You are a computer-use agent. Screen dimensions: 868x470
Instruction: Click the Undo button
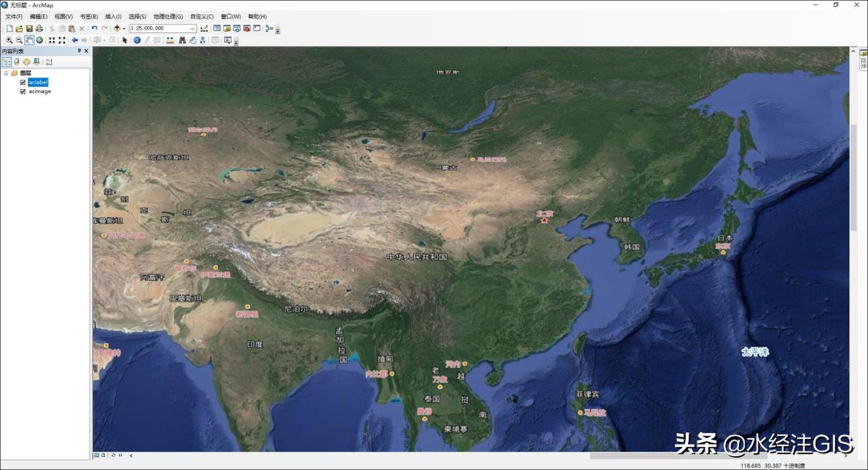pyautogui.click(x=95, y=29)
